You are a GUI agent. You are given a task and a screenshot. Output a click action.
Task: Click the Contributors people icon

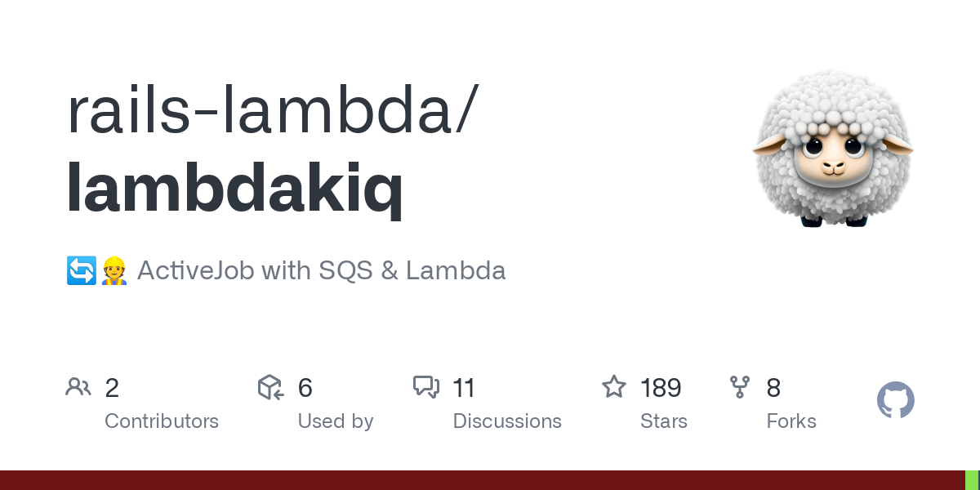78,387
